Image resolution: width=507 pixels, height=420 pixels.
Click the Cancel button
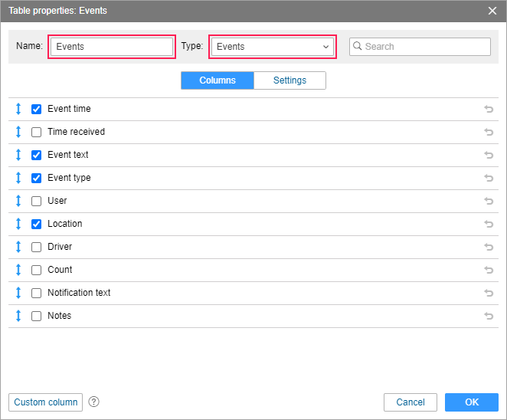pyautogui.click(x=411, y=402)
